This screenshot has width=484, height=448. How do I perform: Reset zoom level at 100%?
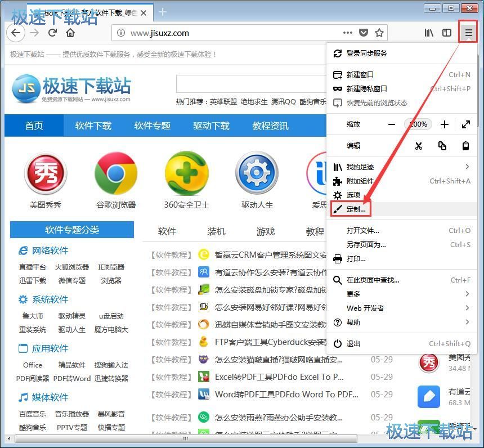(x=418, y=124)
